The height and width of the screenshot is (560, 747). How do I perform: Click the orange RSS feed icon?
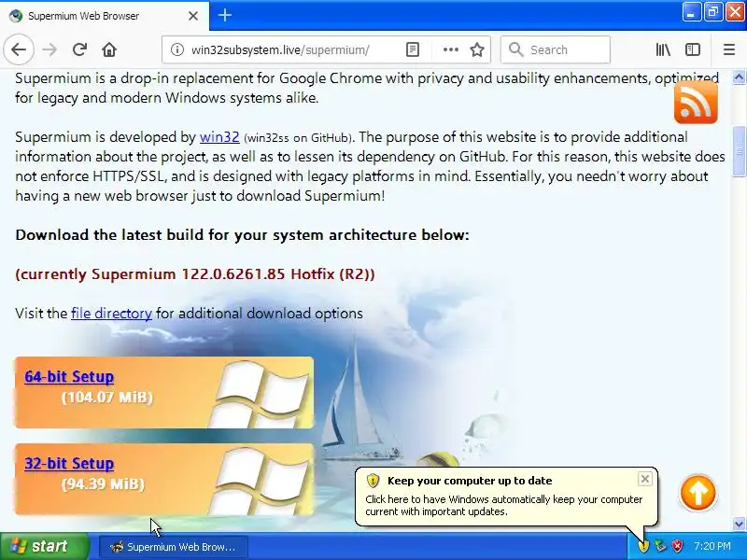696,102
